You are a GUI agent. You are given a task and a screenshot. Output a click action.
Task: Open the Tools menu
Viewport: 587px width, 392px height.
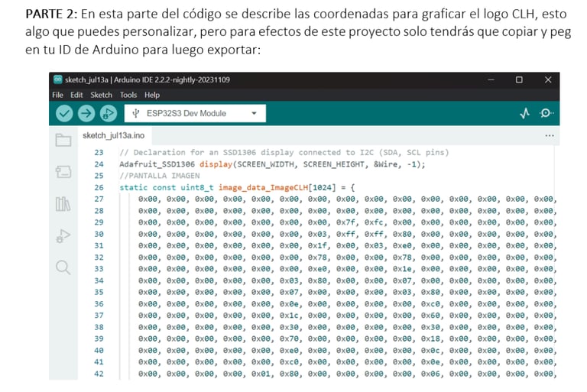click(x=128, y=95)
